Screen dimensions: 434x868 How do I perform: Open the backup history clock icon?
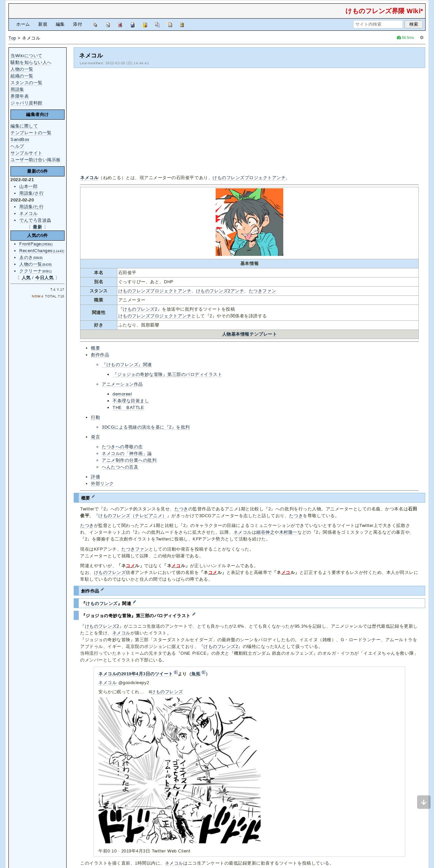coord(108,25)
